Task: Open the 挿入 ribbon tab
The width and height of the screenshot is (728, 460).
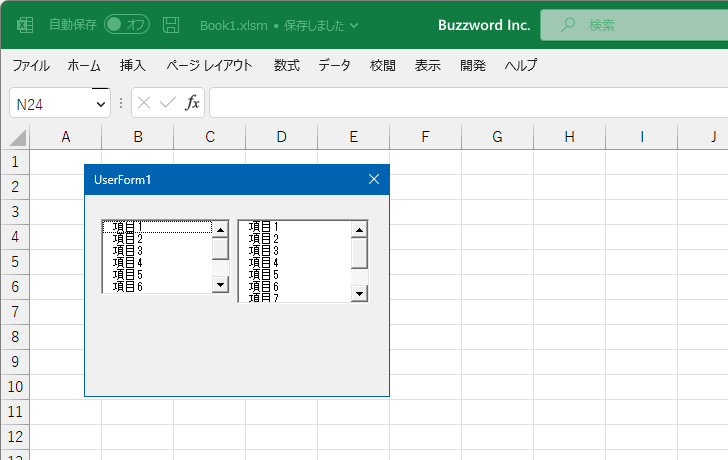Action: coord(132,65)
